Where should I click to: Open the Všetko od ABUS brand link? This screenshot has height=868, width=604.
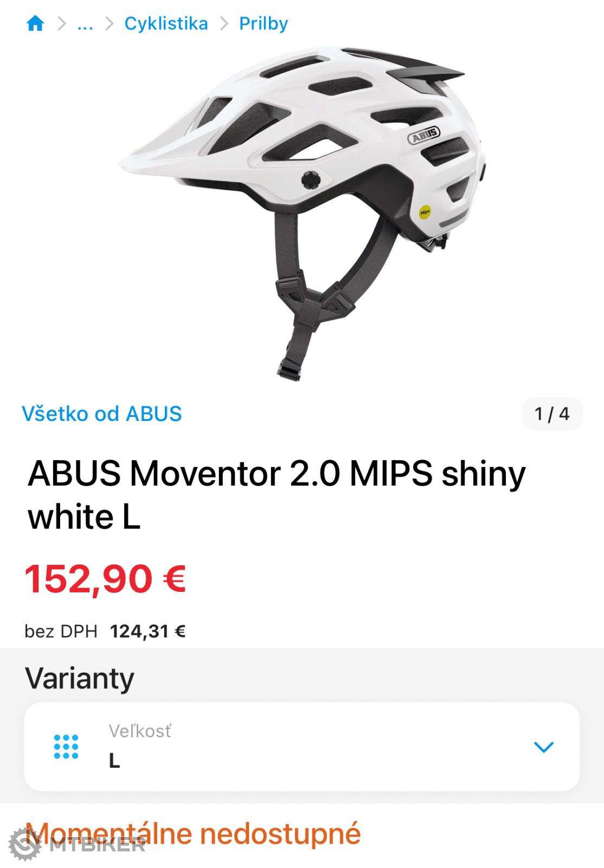[102, 413]
